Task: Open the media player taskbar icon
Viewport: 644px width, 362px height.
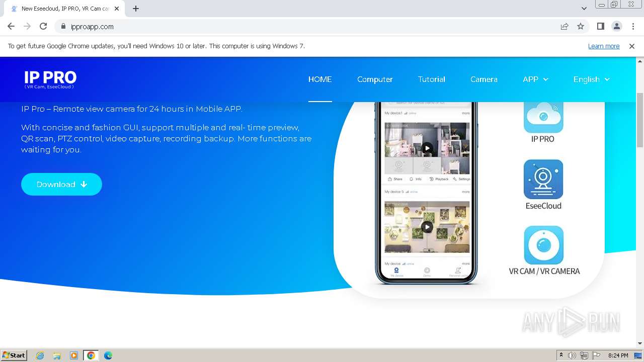Action: pyautogui.click(x=74, y=355)
